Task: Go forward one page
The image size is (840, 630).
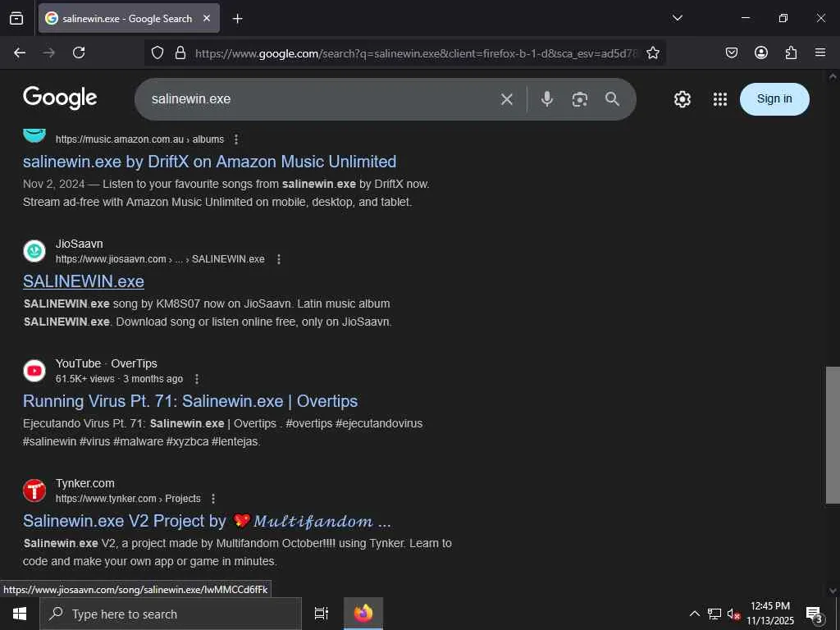Action: (x=49, y=52)
